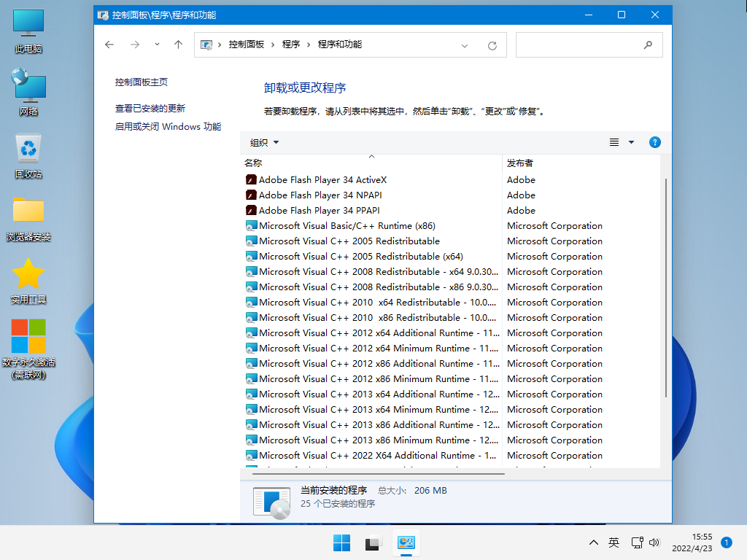The height and width of the screenshot is (560, 747).
Task: Select 数字永久激活 desktop icon
Action: [x=28, y=349]
